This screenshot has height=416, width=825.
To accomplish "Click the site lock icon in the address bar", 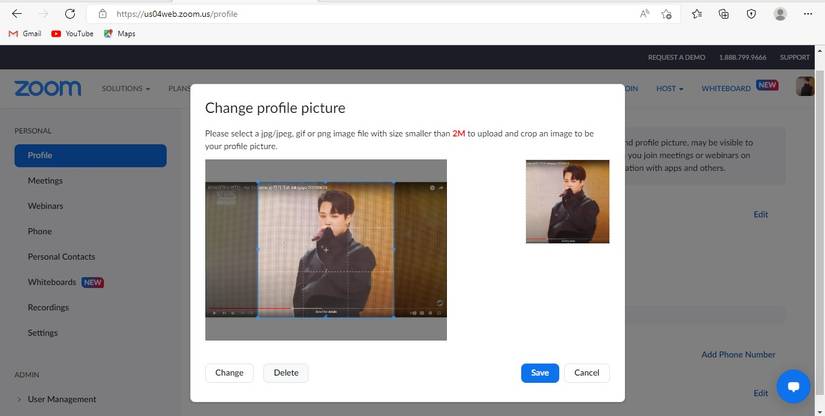I will [x=103, y=14].
